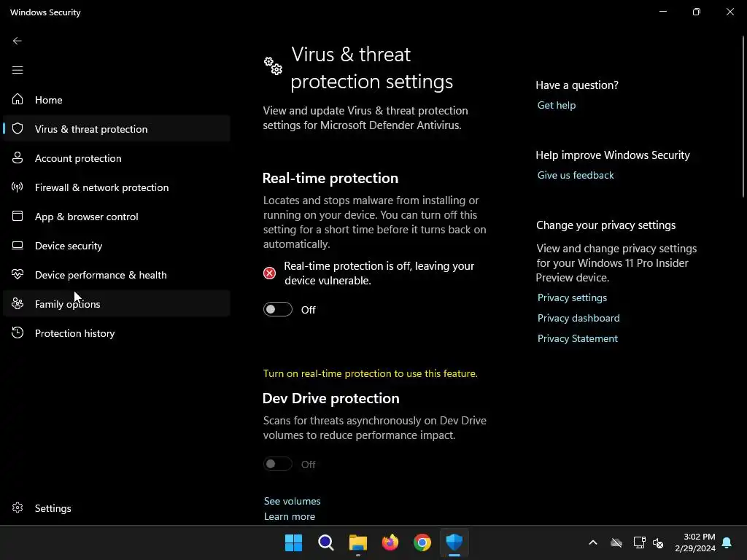
Task: Click the Device performance heart icon
Action: (18, 274)
